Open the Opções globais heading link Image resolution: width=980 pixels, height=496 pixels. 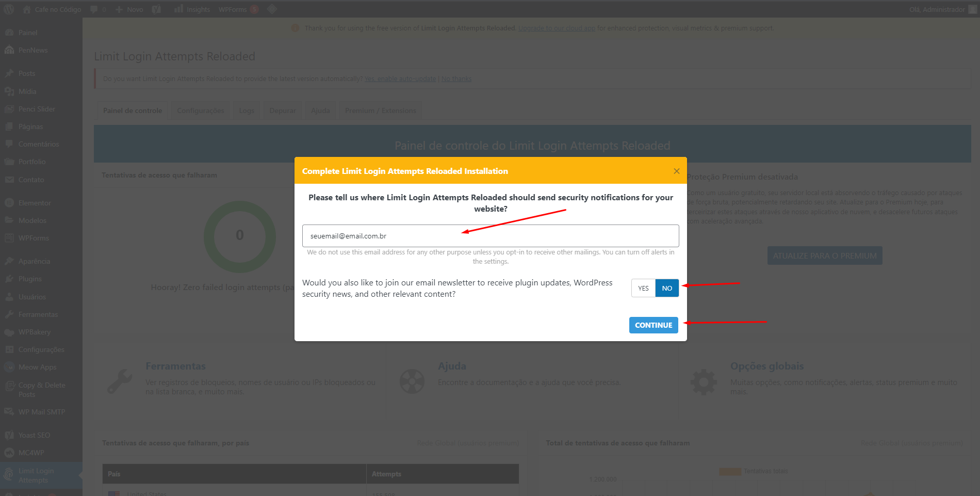(767, 366)
